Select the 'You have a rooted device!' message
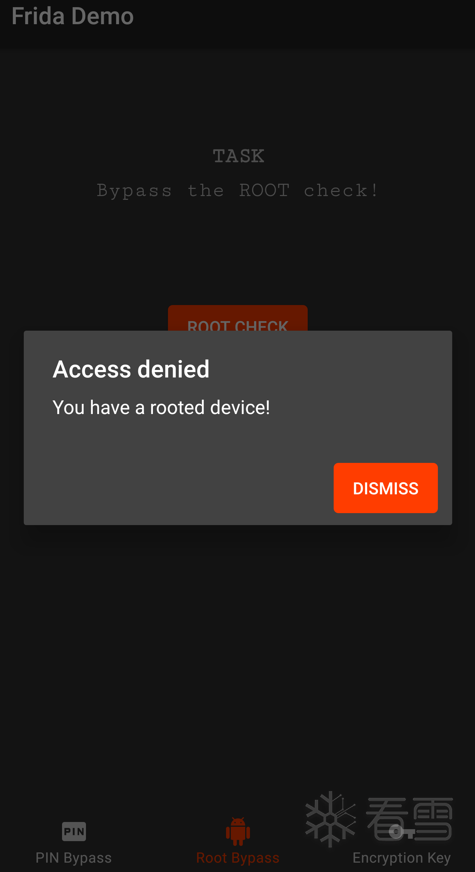 coord(161,408)
